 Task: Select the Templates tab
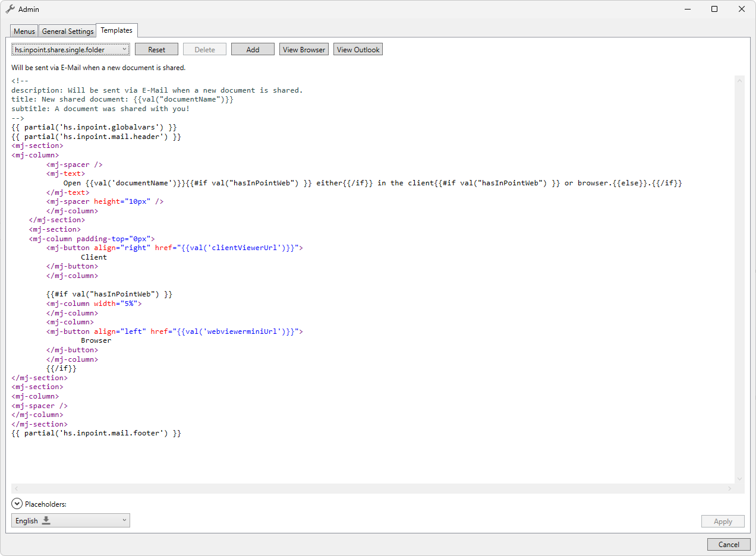116,30
